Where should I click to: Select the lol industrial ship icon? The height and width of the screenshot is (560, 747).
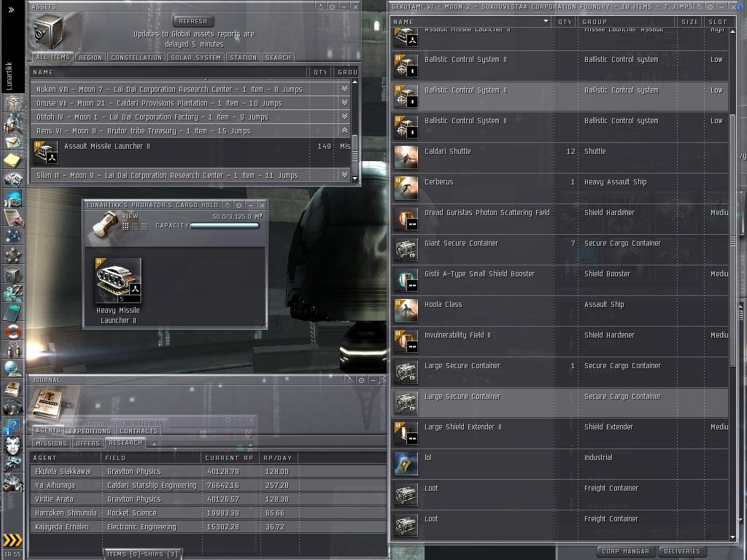click(406, 464)
